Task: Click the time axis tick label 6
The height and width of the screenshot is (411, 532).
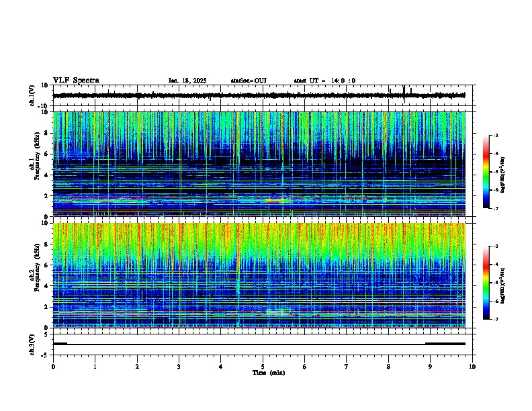Action: (305, 367)
